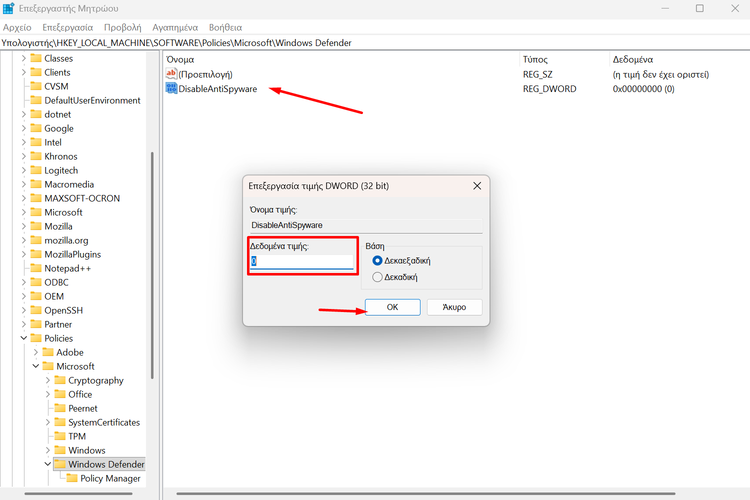Click the tree pane vertical scrollbar
This screenshot has width=750, height=500.
pos(152,260)
